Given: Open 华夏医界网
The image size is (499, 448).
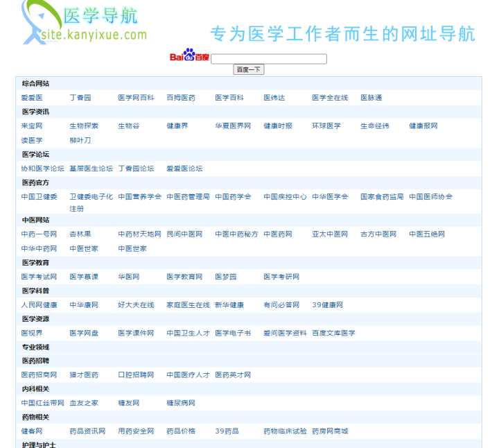Looking at the screenshot, I should click(233, 126).
